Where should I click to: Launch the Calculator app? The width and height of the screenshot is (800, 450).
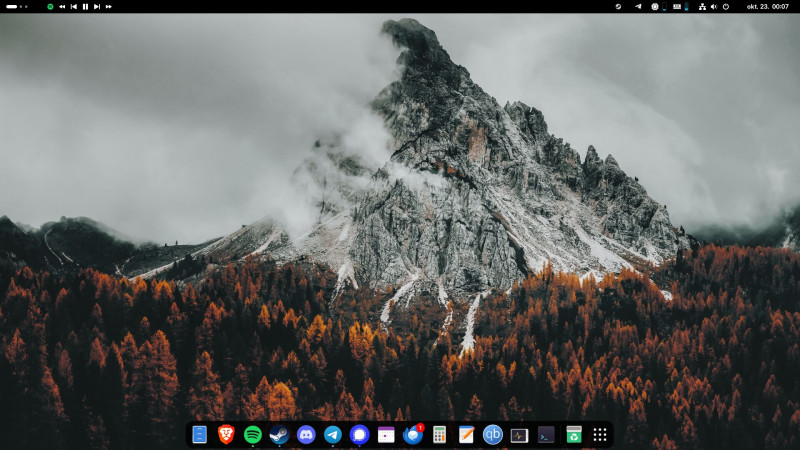coord(439,435)
